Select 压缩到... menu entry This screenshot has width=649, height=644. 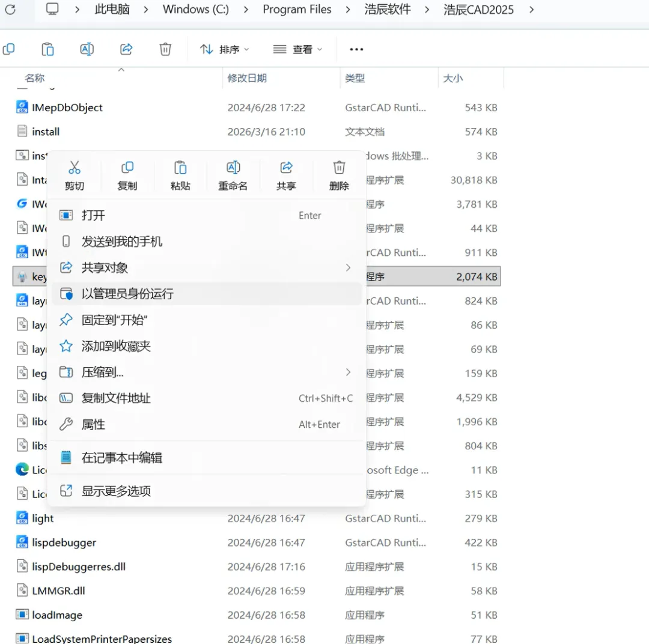coord(207,372)
